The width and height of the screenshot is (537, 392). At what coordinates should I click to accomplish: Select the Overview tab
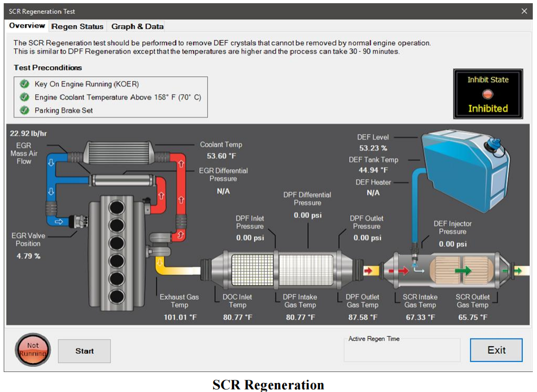coord(27,26)
